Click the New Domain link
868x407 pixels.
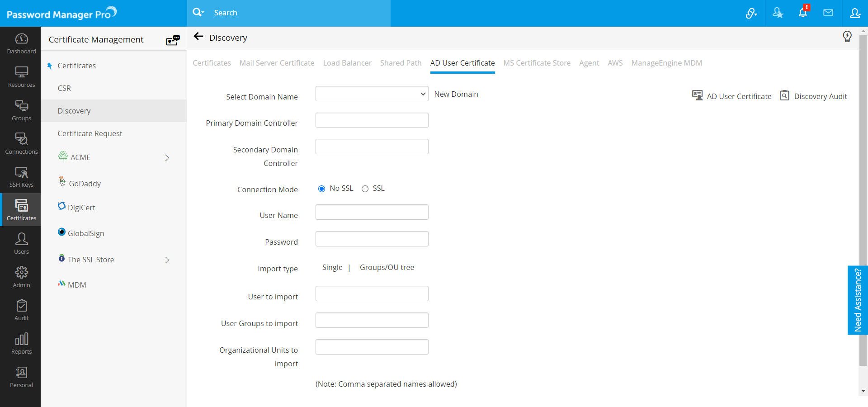pos(456,94)
